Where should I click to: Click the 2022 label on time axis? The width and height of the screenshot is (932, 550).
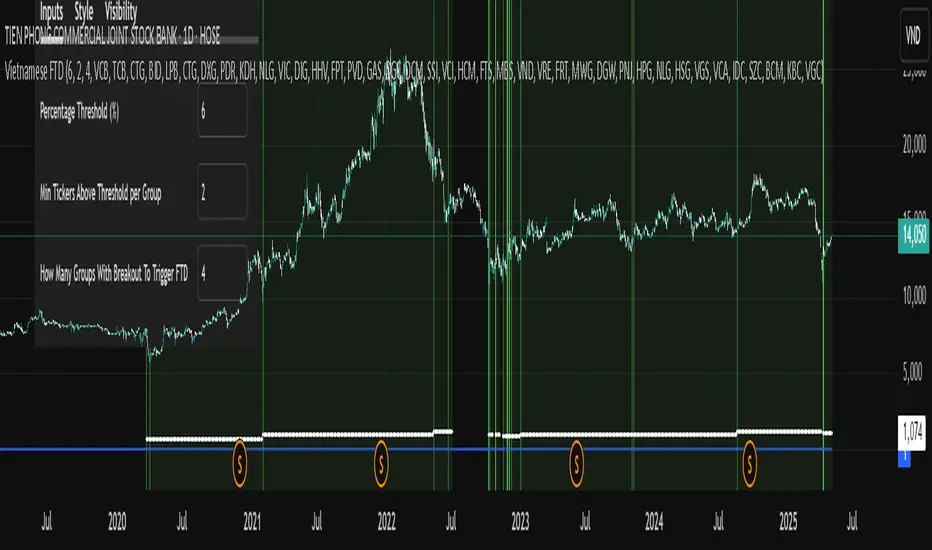pos(386,521)
